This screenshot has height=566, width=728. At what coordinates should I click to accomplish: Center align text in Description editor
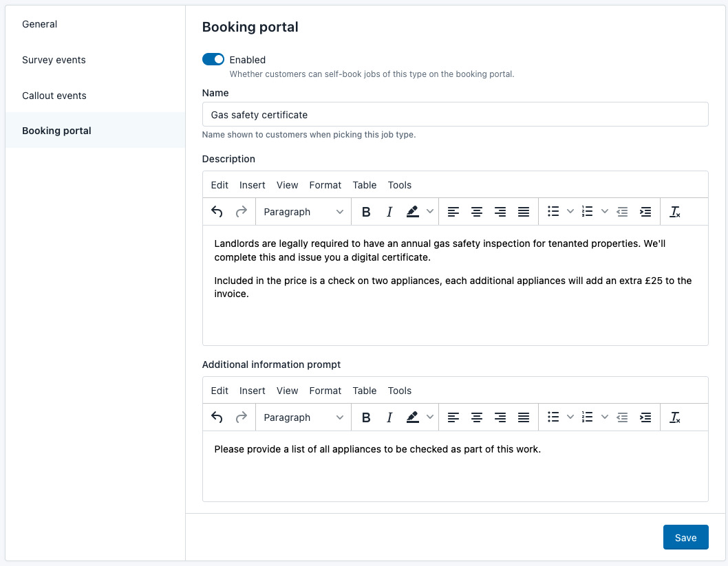(x=476, y=212)
